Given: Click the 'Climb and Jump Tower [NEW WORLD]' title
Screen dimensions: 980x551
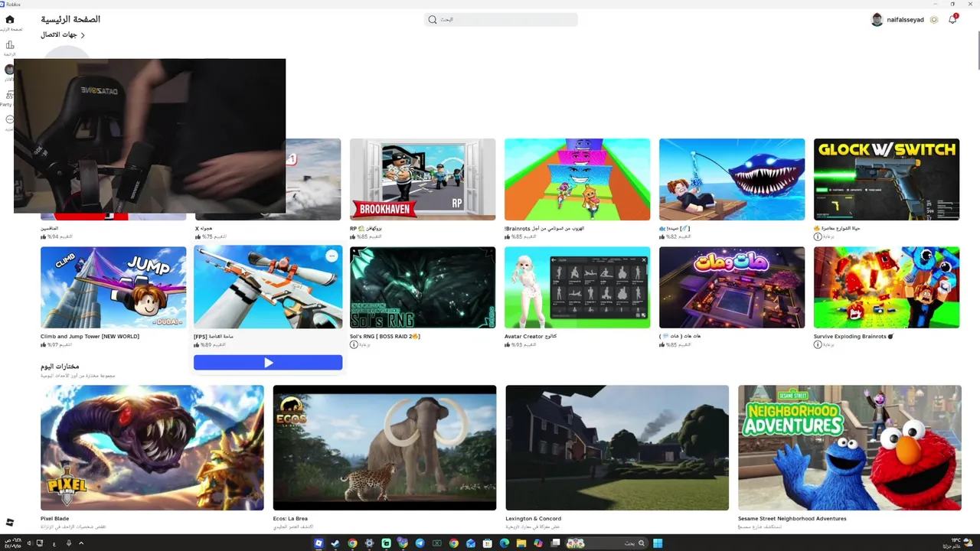Looking at the screenshot, I should 90,336.
